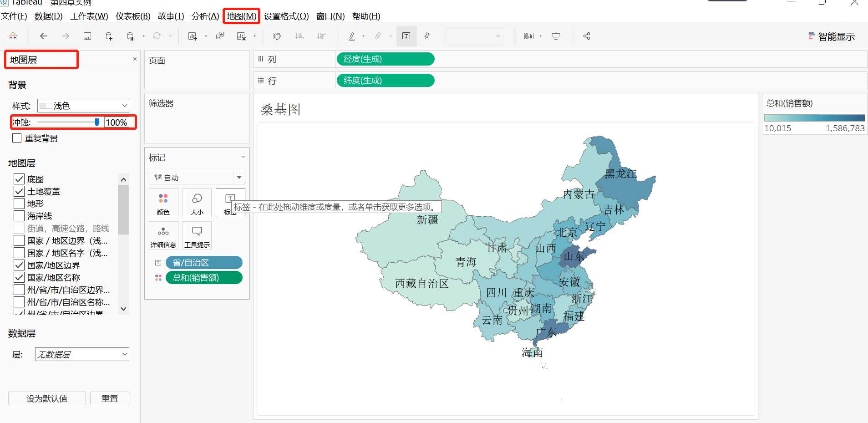The width and height of the screenshot is (868, 423).
Task: Open the 分析(A) menu
Action: point(205,16)
